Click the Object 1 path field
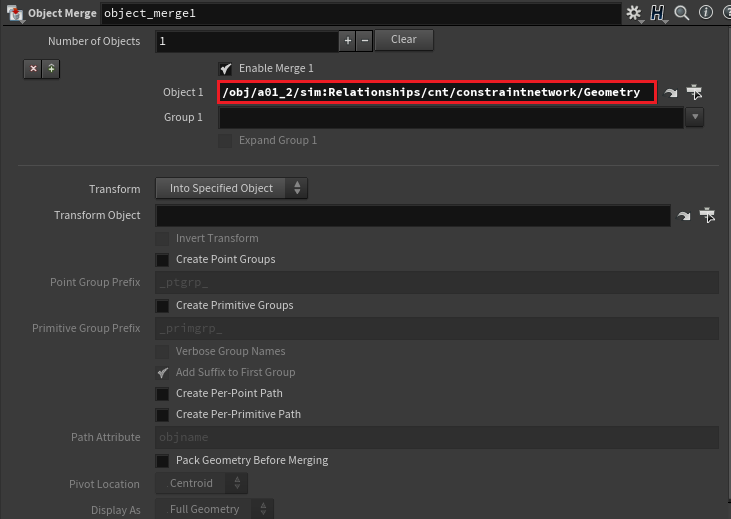 (437, 92)
